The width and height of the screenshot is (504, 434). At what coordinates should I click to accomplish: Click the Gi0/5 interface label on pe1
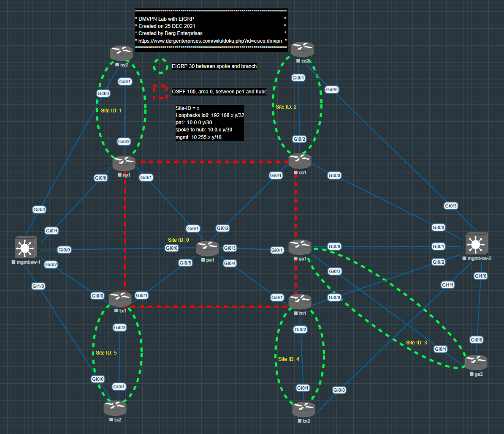click(185, 263)
